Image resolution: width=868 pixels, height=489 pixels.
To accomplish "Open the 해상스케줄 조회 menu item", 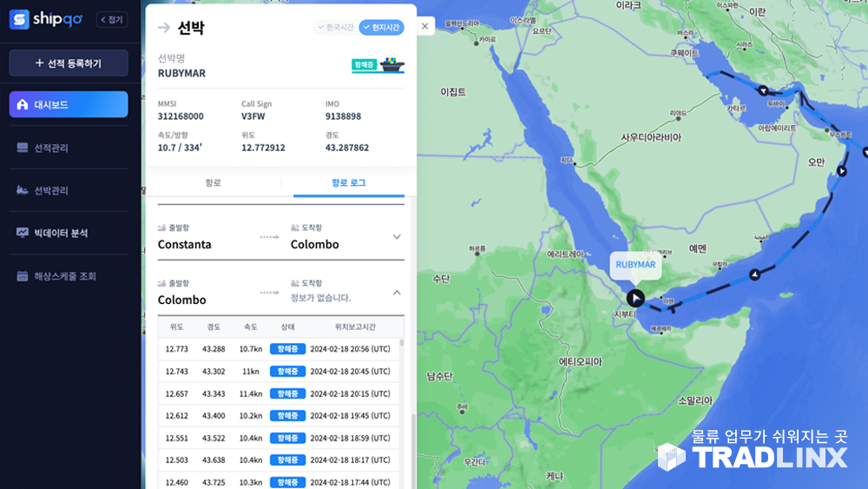I will [x=69, y=276].
